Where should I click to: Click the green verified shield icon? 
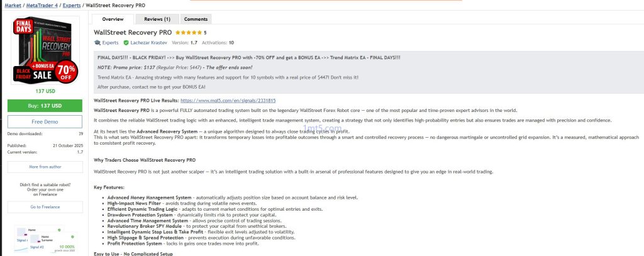pyautogui.click(x=126, y=43)
